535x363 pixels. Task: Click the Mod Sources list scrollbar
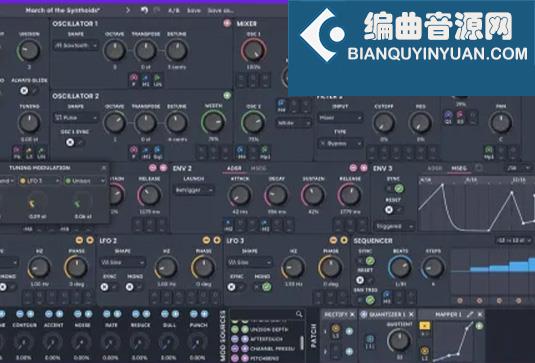[302, 342]
